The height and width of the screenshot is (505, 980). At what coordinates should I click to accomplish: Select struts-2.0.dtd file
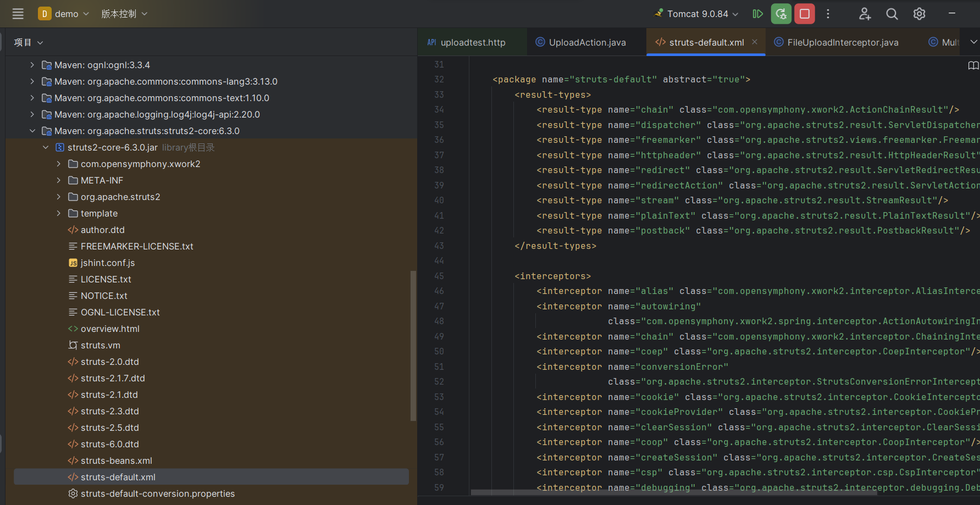pos(110,362)
